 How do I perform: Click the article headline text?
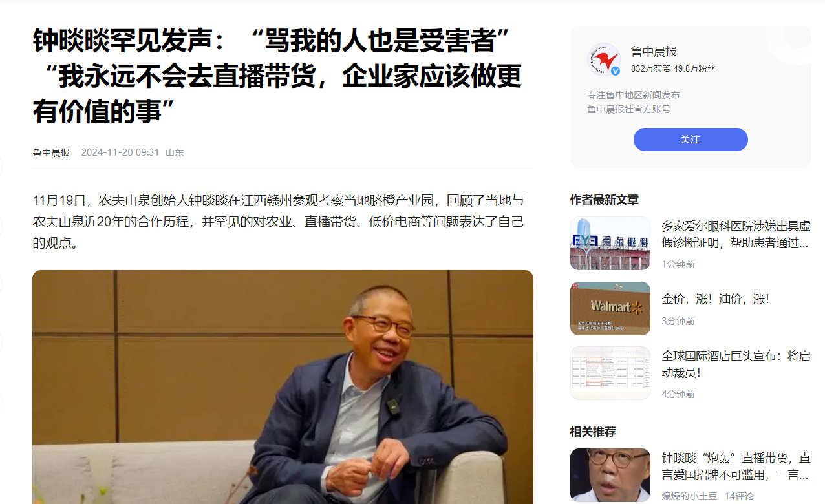click(277, 77)
